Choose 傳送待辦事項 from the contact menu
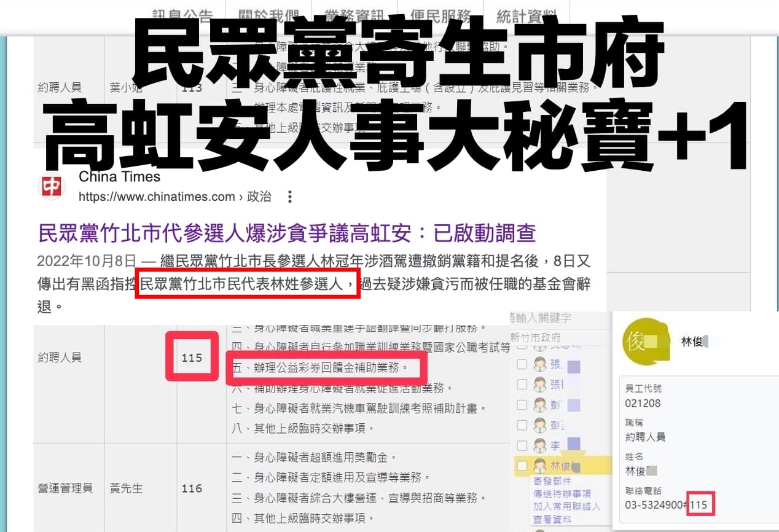This screenshot has height=532, width=779. 562,494
